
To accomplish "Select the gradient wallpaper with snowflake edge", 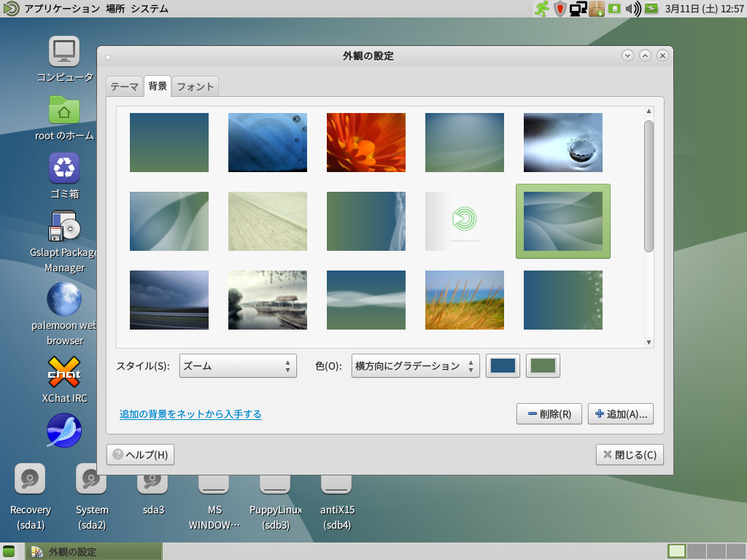I will [563, 300].
